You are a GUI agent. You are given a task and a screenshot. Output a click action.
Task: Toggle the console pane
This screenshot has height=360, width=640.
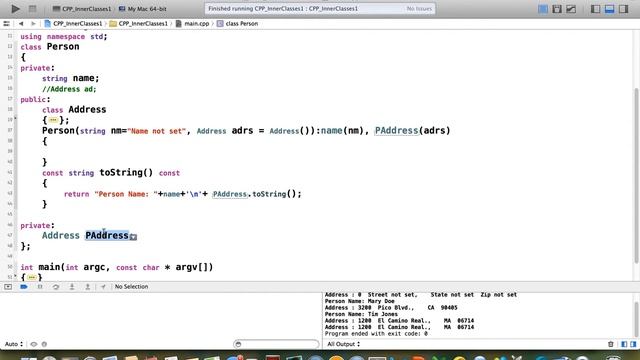(x=633, y=344)
